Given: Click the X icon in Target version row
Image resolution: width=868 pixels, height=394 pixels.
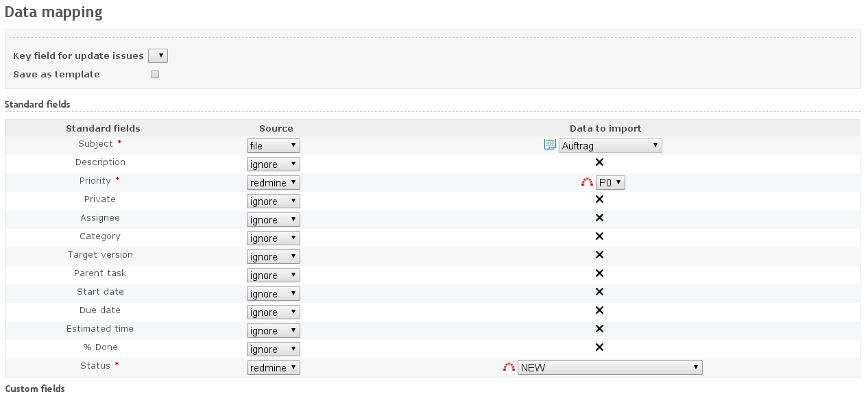Looking at the screenshot, I should pos(599,255).
